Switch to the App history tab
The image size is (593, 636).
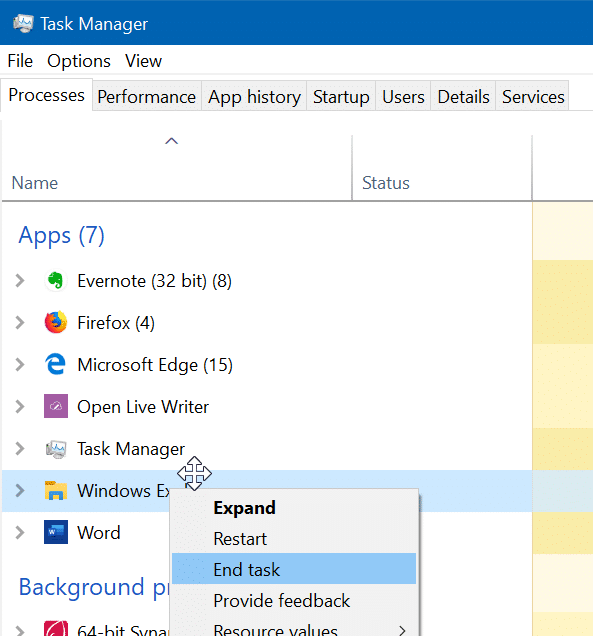point(254,97)
